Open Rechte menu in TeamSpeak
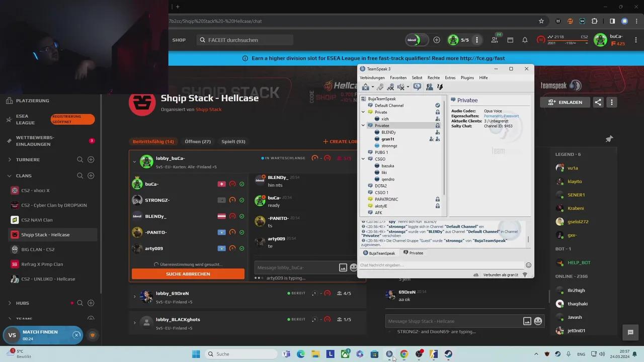 pyautogui.click(x=434, y=78)
